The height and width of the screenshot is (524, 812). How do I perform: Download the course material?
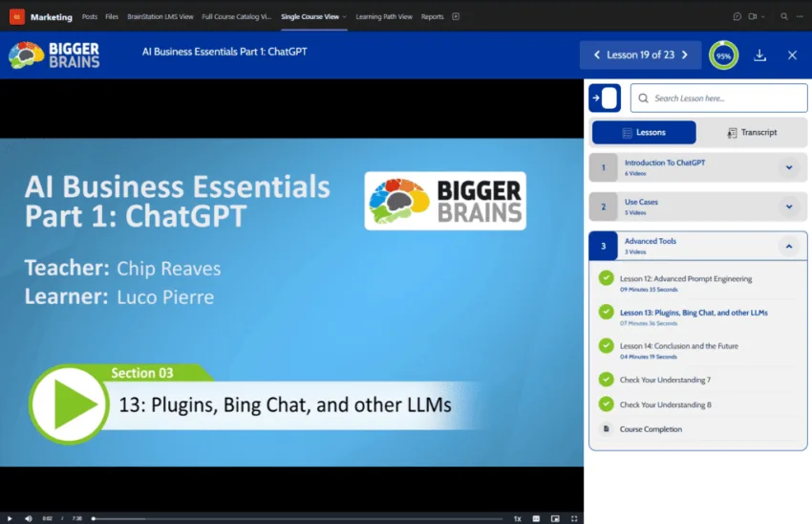pyautogui.click(x=759, y=55)
